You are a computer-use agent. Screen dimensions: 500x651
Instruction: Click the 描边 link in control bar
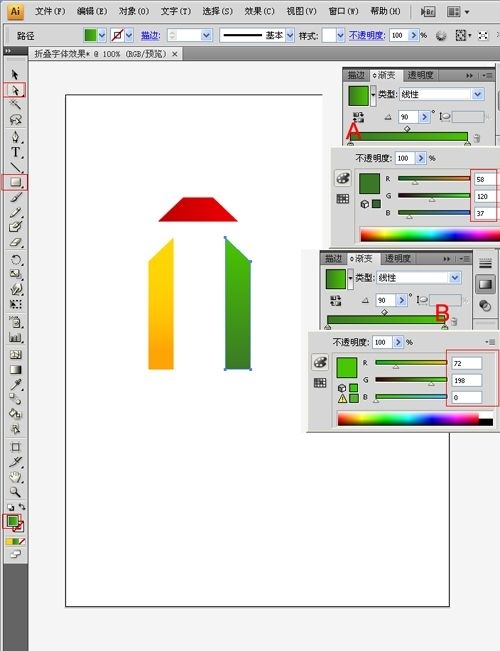click(x=150, y=36)
